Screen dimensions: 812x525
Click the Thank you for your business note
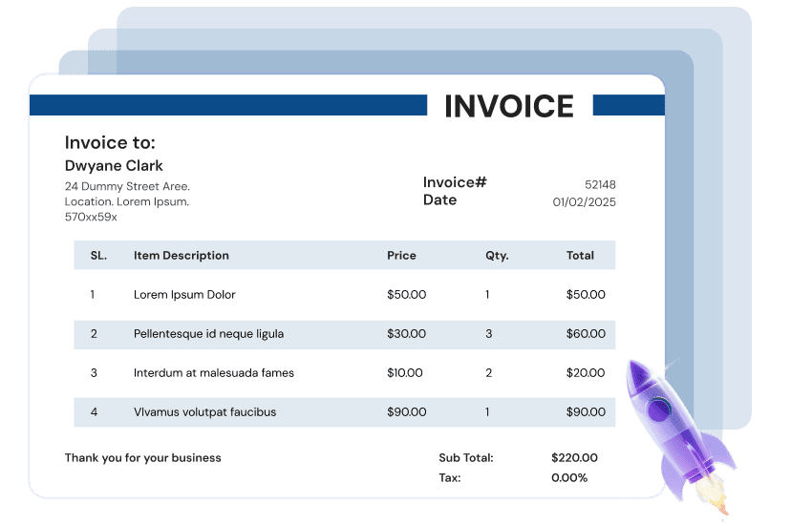(x=142, y=458)
